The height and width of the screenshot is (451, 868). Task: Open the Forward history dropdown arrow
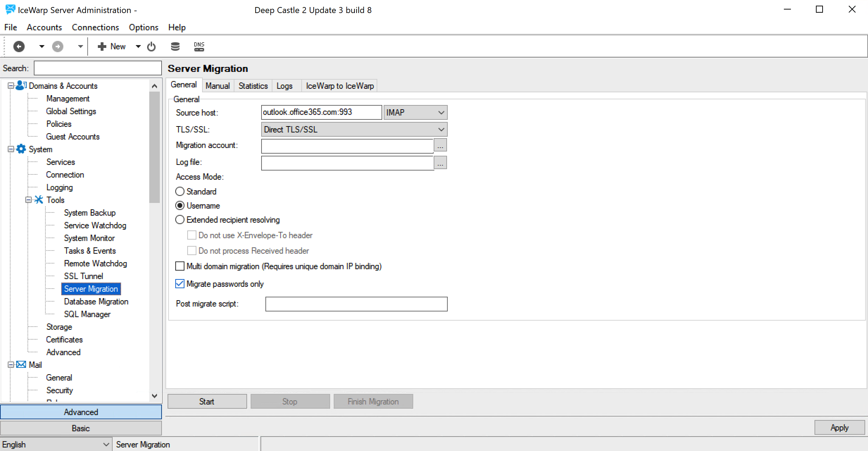pyautogui.click(x=80, y=47)
